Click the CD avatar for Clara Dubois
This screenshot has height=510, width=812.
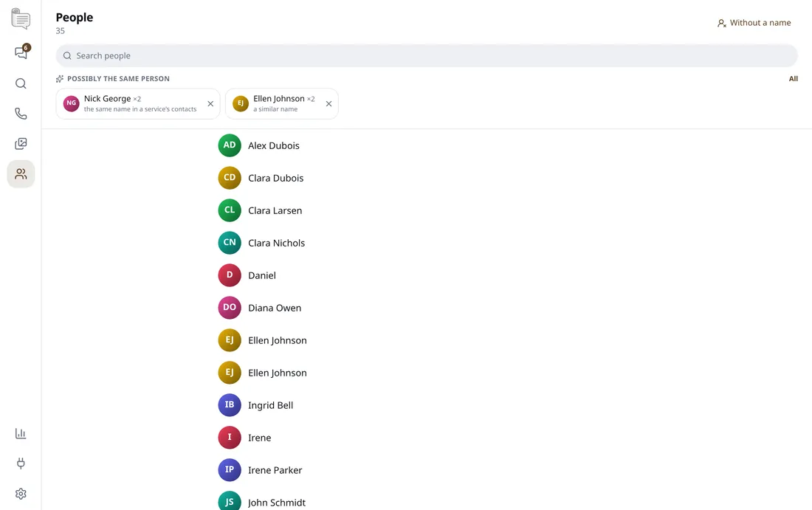point(230,178)
